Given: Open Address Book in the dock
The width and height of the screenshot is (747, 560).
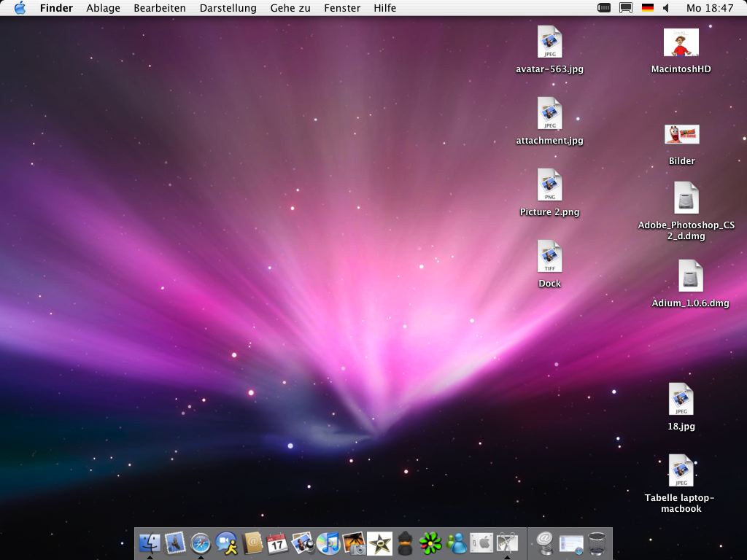Looking at the screenshot, I should (x=252, y=542).
